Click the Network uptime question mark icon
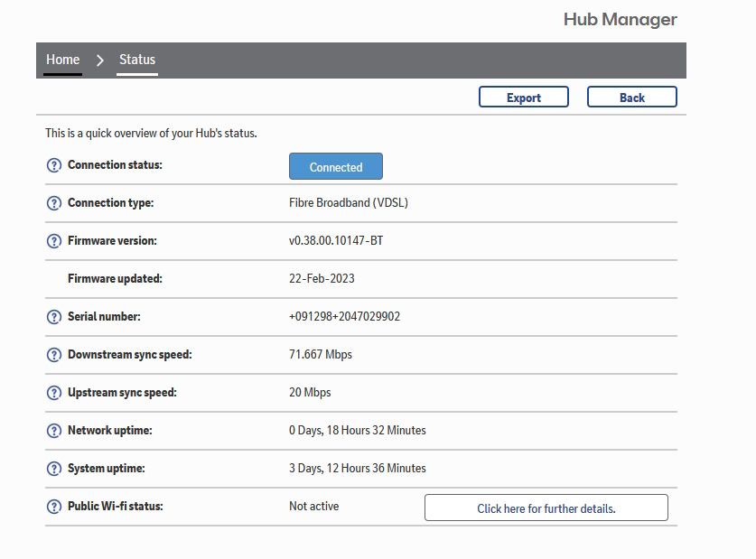The height and width of the screenshot is (559, 756). click(x=53, y=431)
